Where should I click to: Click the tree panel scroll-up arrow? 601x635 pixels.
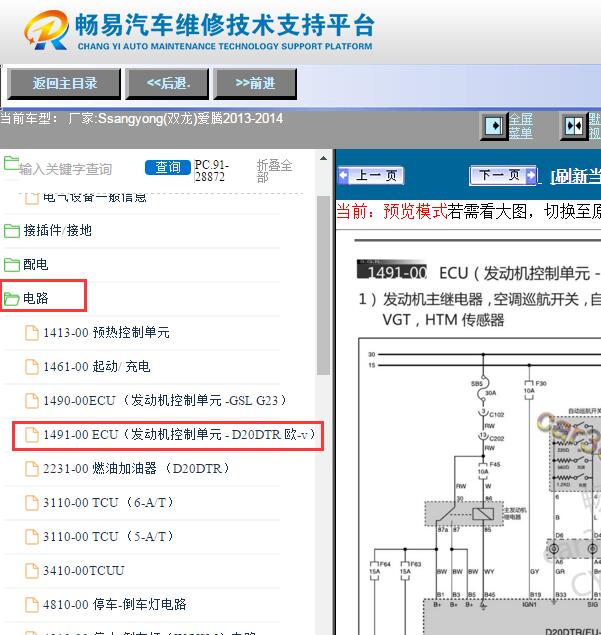323,158
